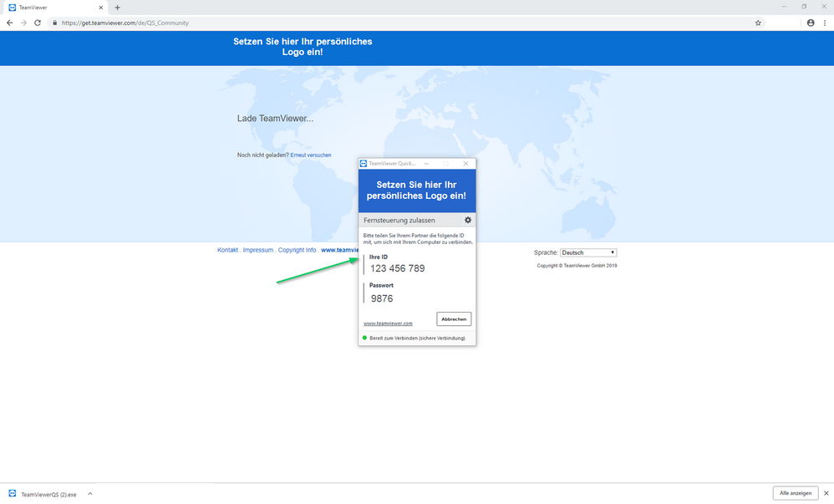
Task: Click Alle anzeigen downloads button
Action: 796,493
